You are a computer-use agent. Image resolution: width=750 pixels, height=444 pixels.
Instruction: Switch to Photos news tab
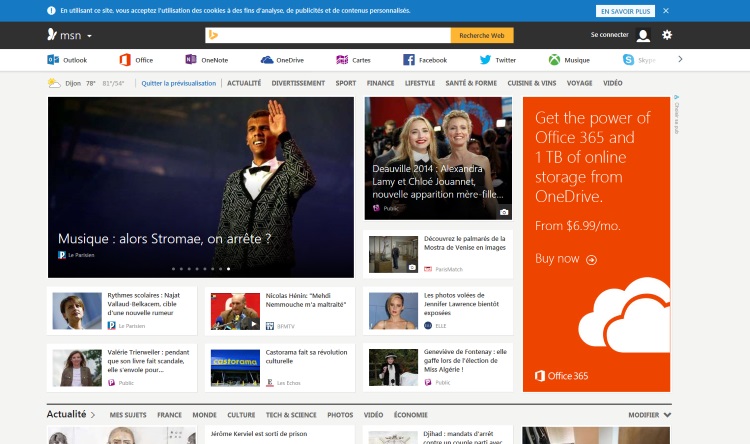click(x=340, y=415)
